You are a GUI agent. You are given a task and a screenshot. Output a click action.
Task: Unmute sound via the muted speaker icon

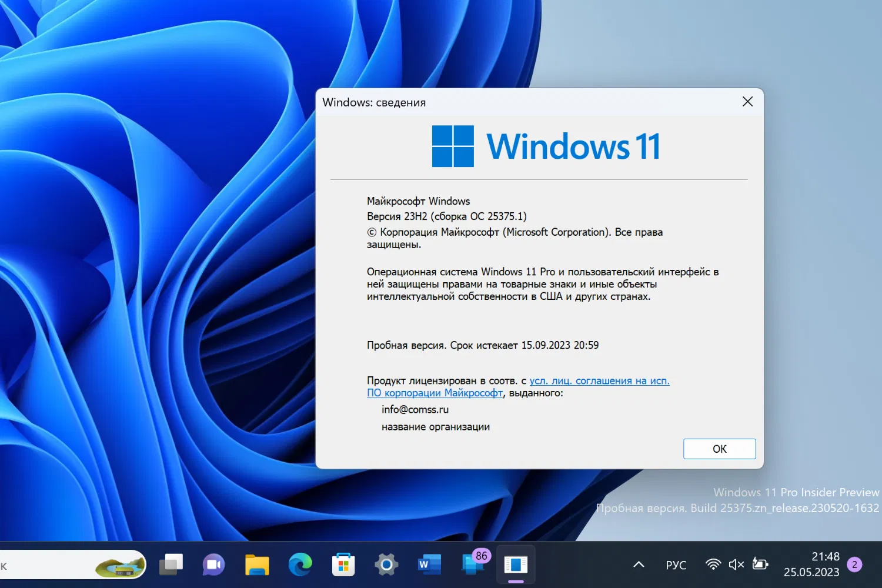pyautogui.click(x=736, y=564)
